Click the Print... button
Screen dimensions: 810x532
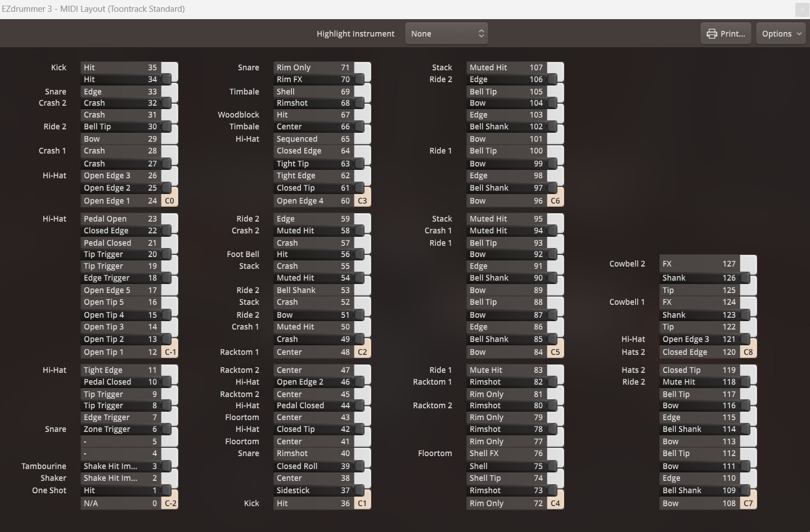pos(726,33)
